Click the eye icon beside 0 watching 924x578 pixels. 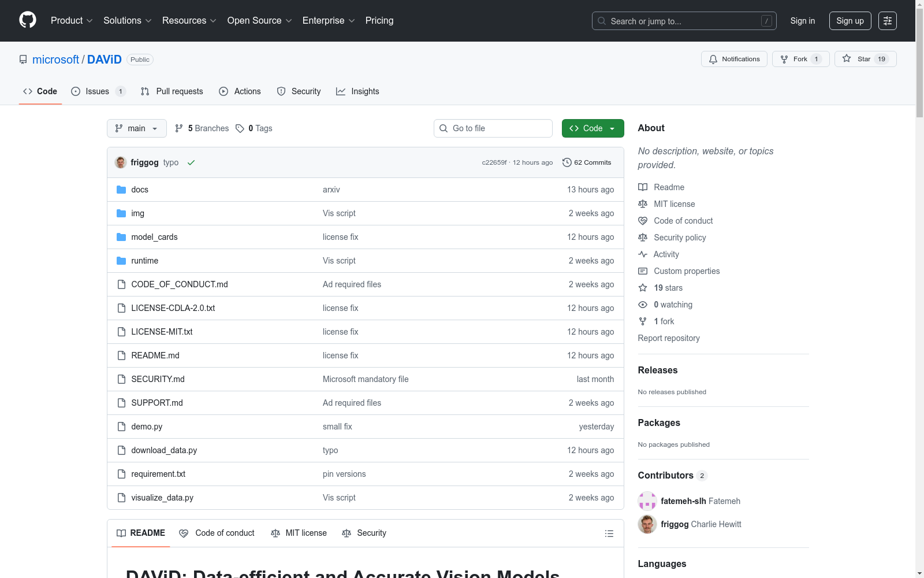pyautogui.click(x=643, y=305)
